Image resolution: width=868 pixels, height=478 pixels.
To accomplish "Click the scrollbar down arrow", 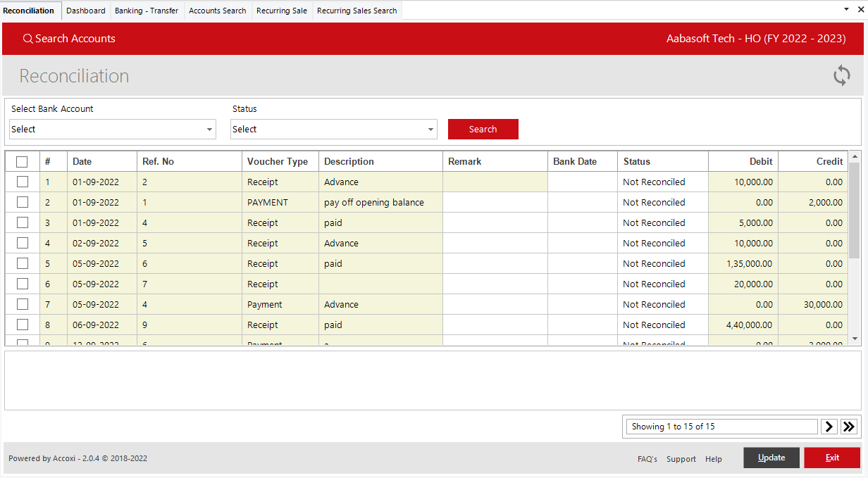I will click(855, 339).
